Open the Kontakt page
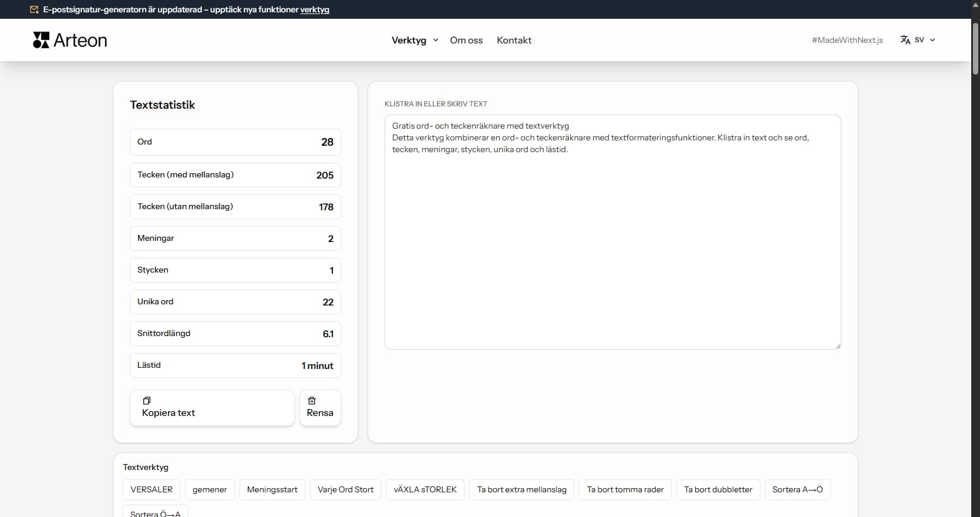 tap(514, 40)
